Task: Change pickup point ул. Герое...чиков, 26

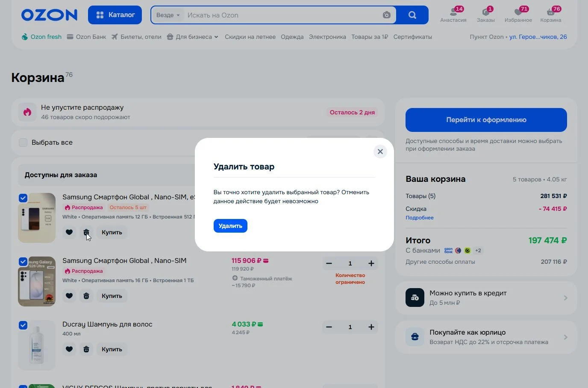Action: pyautogui.click(x=538, y=37)
